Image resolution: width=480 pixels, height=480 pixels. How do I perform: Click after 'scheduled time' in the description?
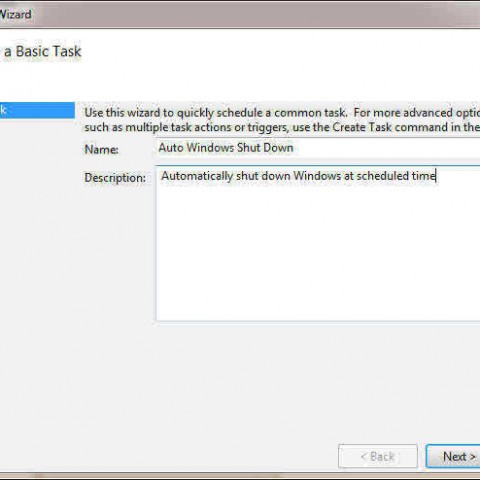pos(437,176)
